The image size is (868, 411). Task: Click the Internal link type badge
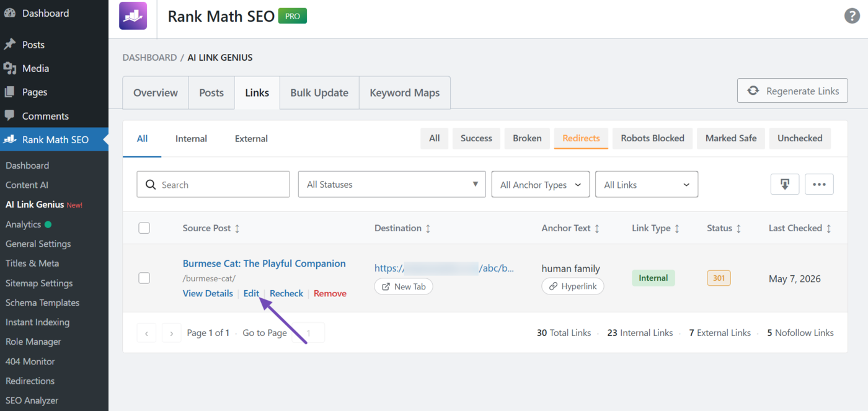[653, 278]
